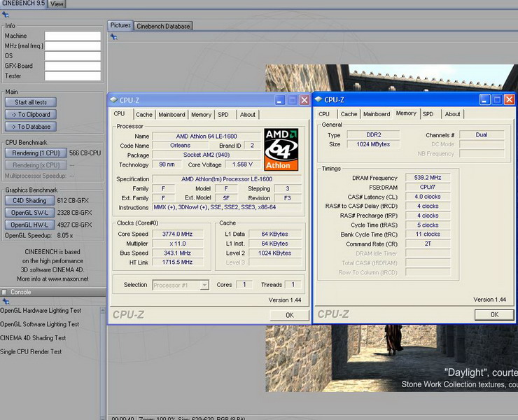Select the Mainboard tab in right CPU-Z window
Viewport: 518px width, 420px height.
[x=377, y=114]
